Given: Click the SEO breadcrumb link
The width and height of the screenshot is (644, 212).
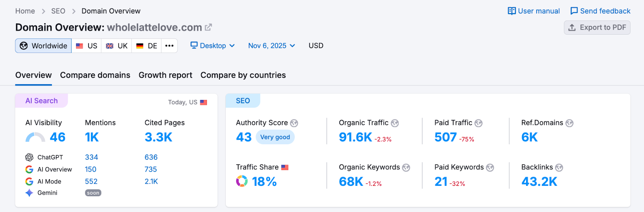Looking at the screenshot, I should click(x=58, y=11).
